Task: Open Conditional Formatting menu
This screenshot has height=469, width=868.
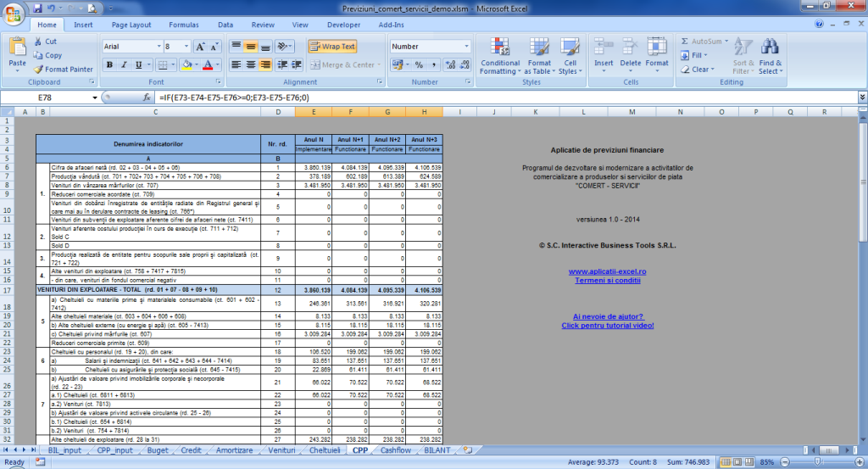Action: click(500, 56)
